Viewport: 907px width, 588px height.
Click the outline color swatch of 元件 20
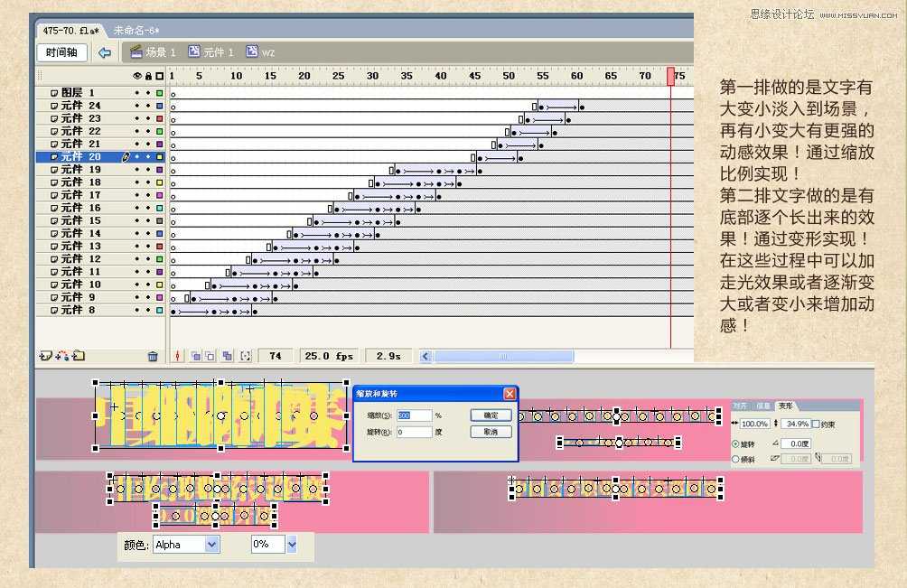[160, 156]
